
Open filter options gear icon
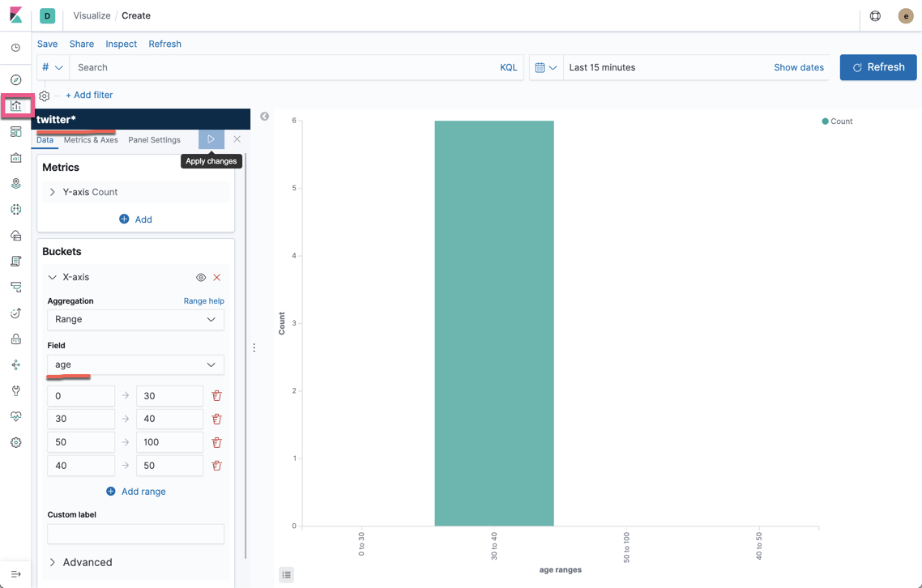tap(44, 96)
